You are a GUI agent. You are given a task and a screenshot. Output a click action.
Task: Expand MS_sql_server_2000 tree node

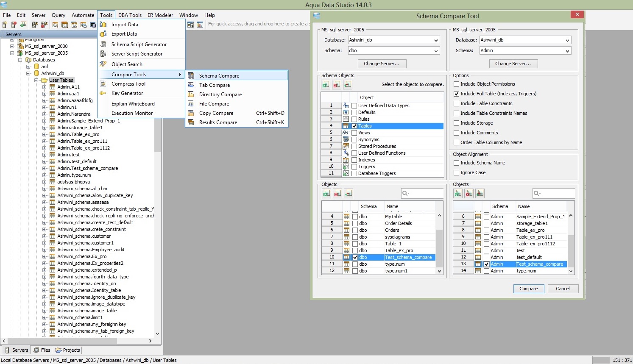(x=12, y=46)
